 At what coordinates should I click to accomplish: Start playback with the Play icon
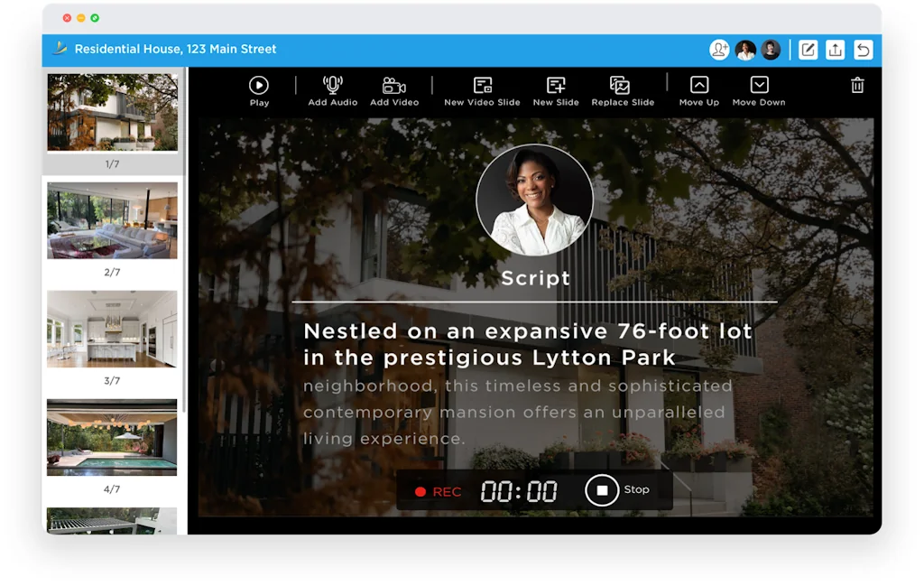click(259, 88)
